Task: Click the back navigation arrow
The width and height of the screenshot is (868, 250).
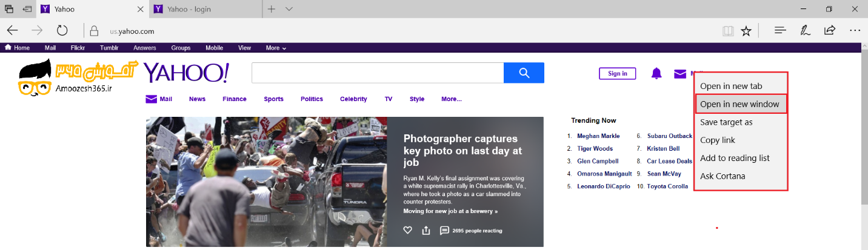Action: pyautogui.click(x=13, y=31)
